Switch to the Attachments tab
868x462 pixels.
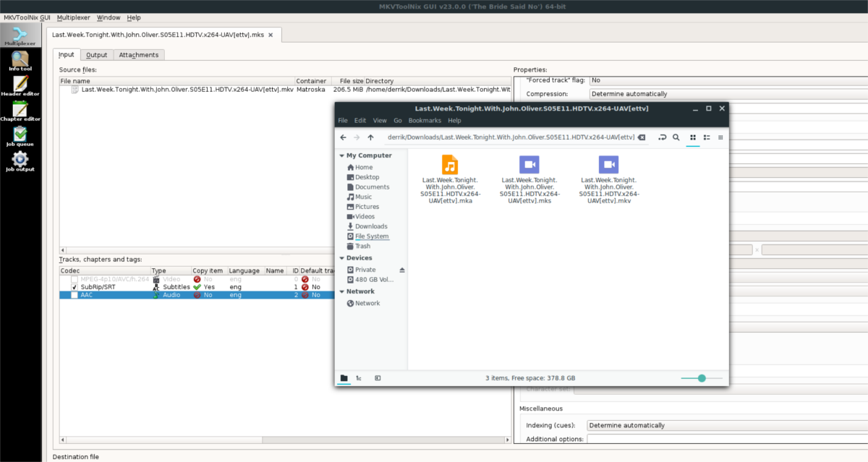pos(138,54)
